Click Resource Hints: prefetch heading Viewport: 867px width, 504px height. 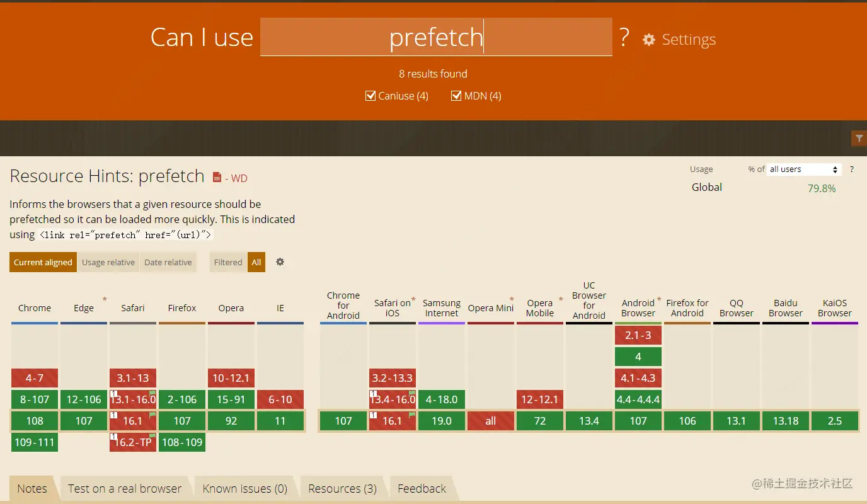(107, 176)
